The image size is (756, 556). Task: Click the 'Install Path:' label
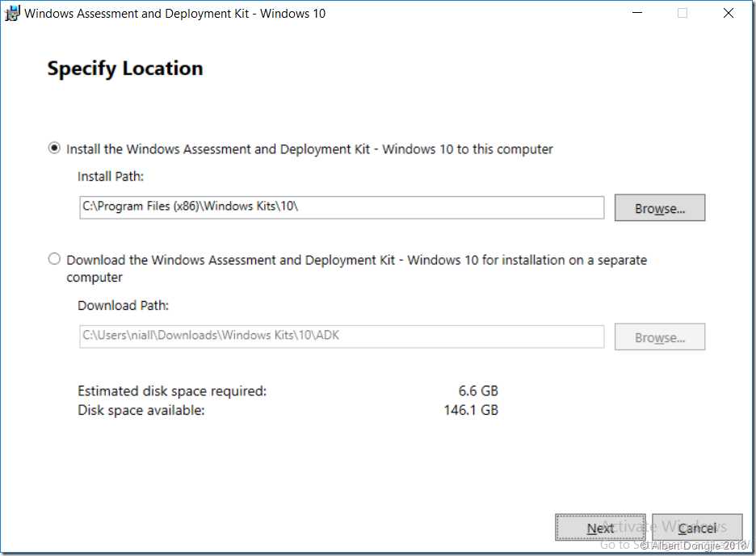point(111,177)
